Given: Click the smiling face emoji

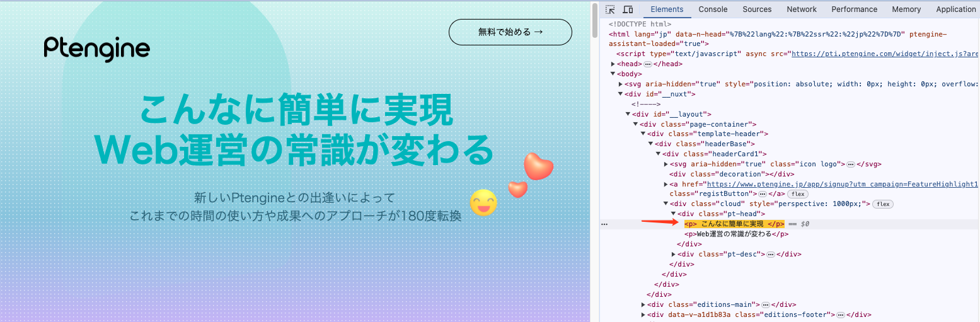Looking at the screenshot, I should pos(483,202).
